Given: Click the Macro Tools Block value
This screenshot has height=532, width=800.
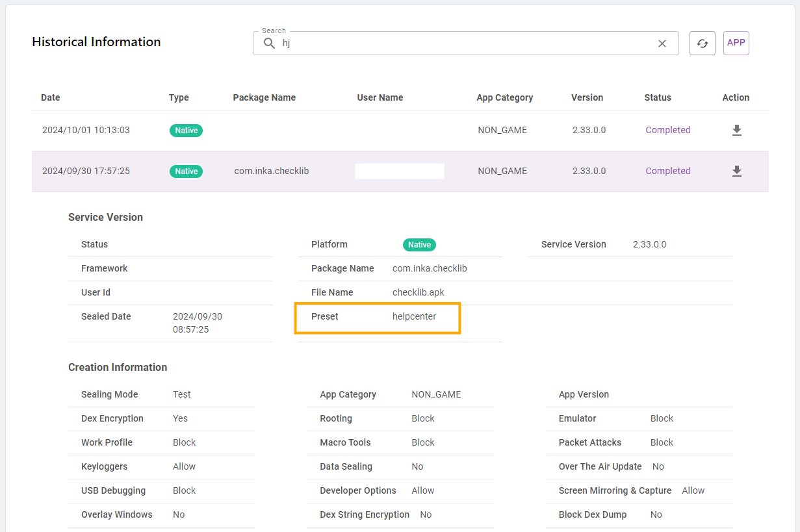Looking at the screenshot, I should click(x=423, y=442).
